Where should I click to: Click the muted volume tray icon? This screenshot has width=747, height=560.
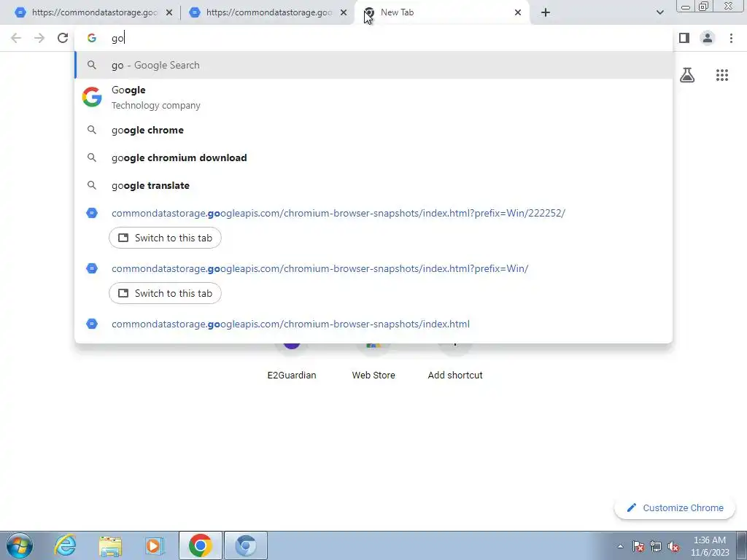(673, 546)
